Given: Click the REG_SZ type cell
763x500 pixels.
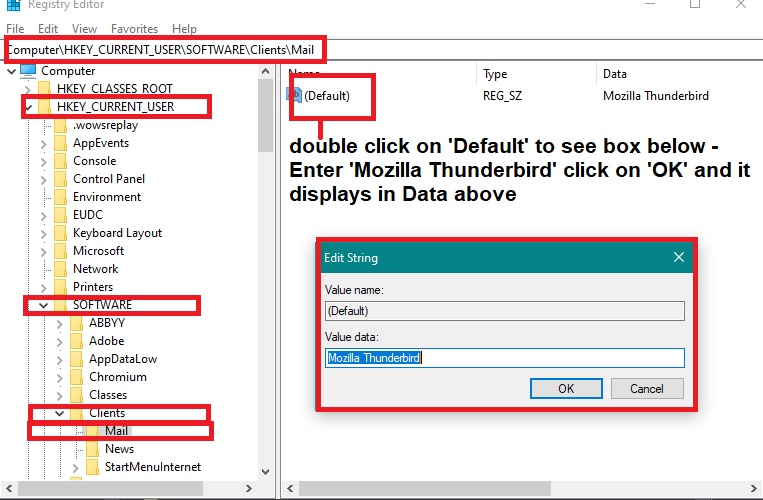Looking at the screenshot, I should tap(502, 96).
